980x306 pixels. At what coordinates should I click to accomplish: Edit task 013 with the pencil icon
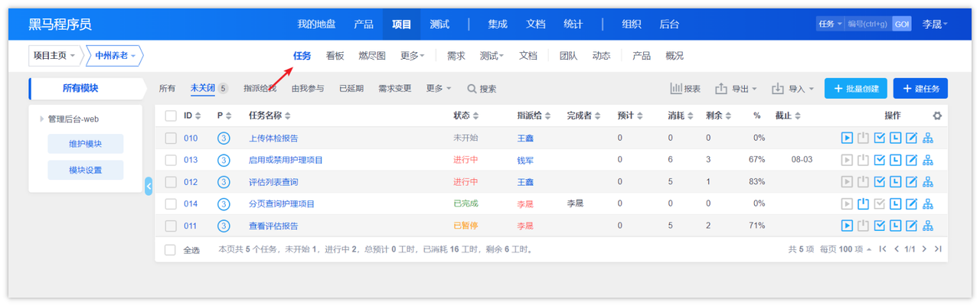point(911,160)
